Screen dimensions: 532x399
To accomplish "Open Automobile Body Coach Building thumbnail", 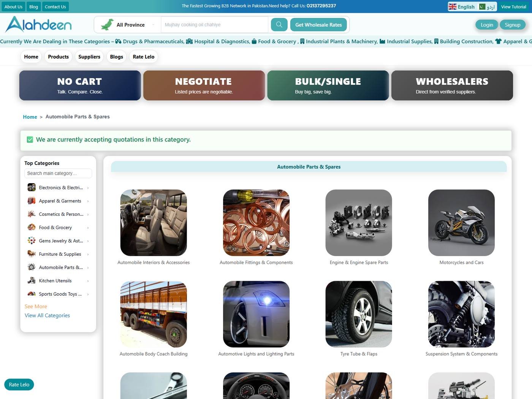I will coord(154,314).
